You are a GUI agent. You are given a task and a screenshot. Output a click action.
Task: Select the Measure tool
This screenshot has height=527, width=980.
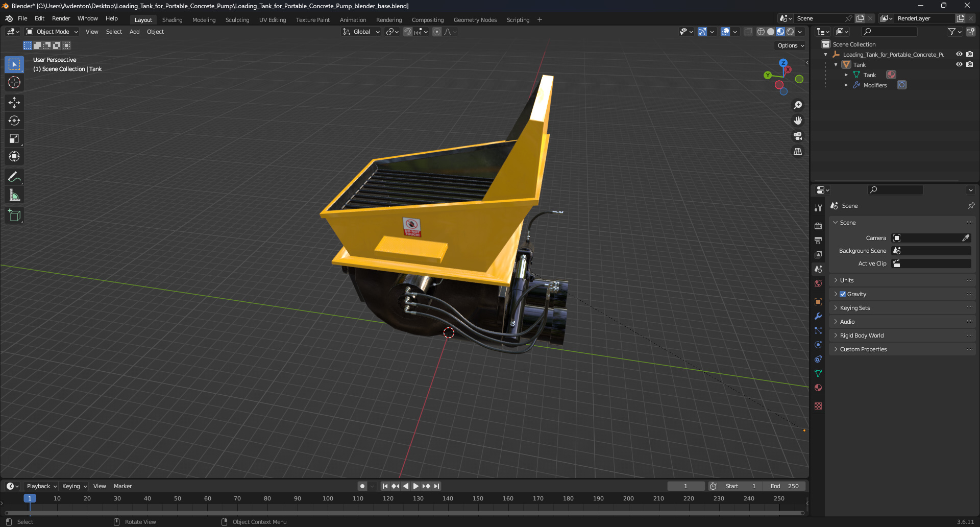click(14, 195)
